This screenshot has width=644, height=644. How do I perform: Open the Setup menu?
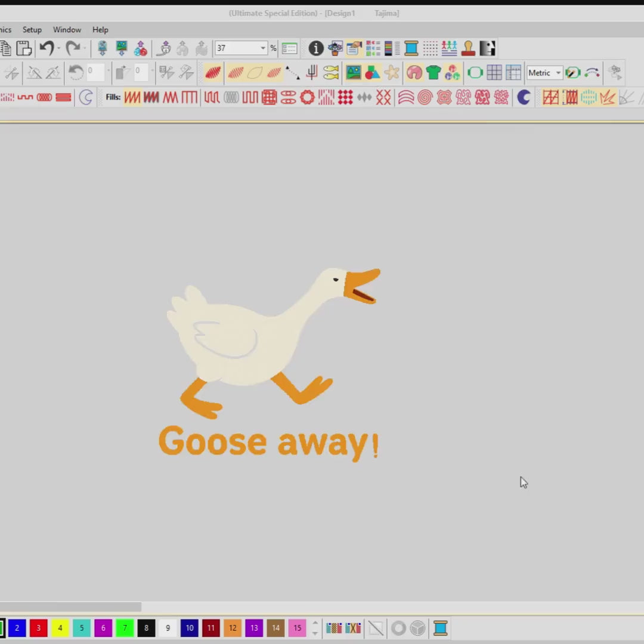(32, 30)
